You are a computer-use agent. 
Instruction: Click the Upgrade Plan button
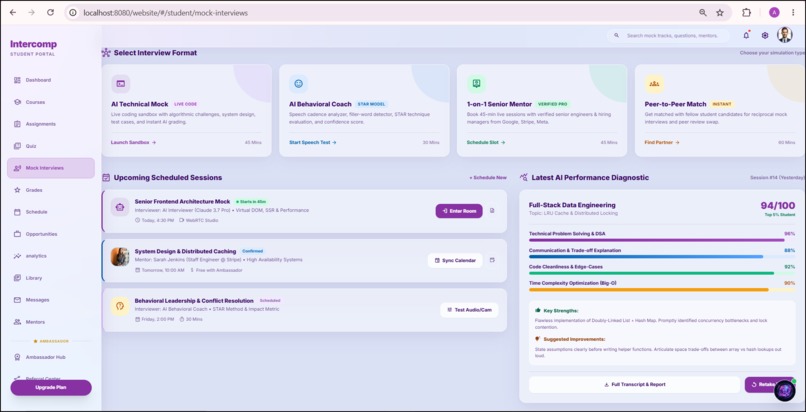coord(51,387)
